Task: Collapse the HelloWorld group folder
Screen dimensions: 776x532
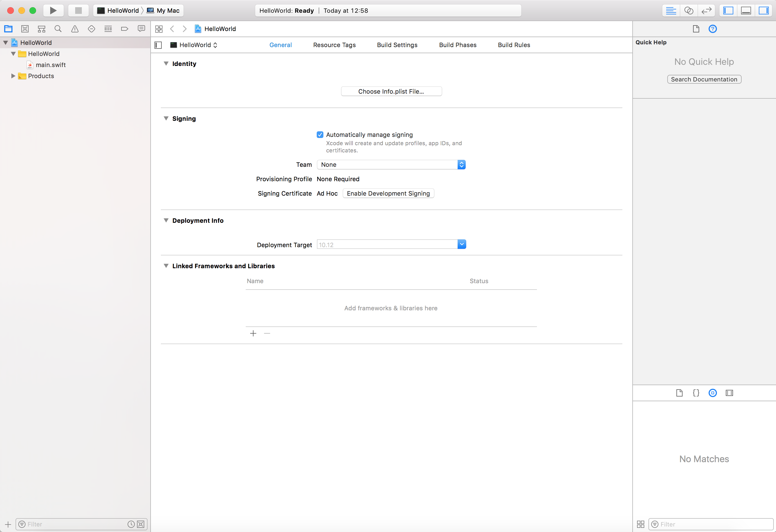Action: pos(13,54)
